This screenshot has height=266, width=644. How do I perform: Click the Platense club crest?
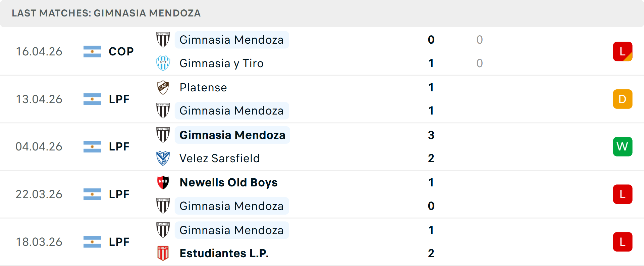163,87
